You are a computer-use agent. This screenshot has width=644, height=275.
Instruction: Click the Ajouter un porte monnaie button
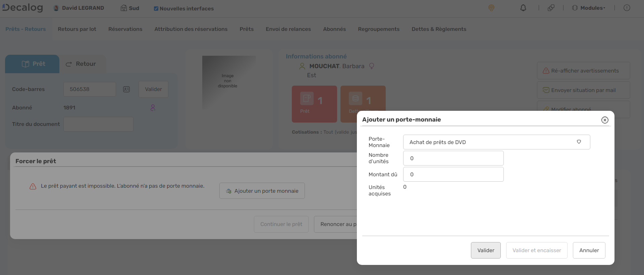(262, 191)
